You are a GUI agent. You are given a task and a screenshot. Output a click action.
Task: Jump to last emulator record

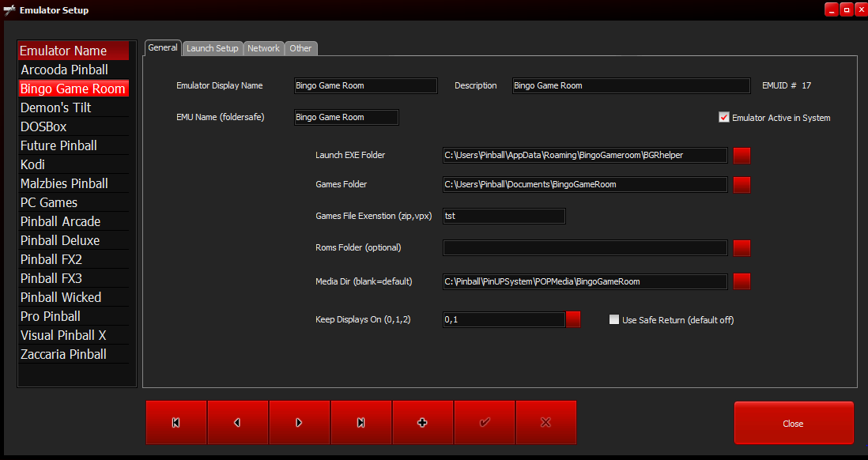point(360,423)
